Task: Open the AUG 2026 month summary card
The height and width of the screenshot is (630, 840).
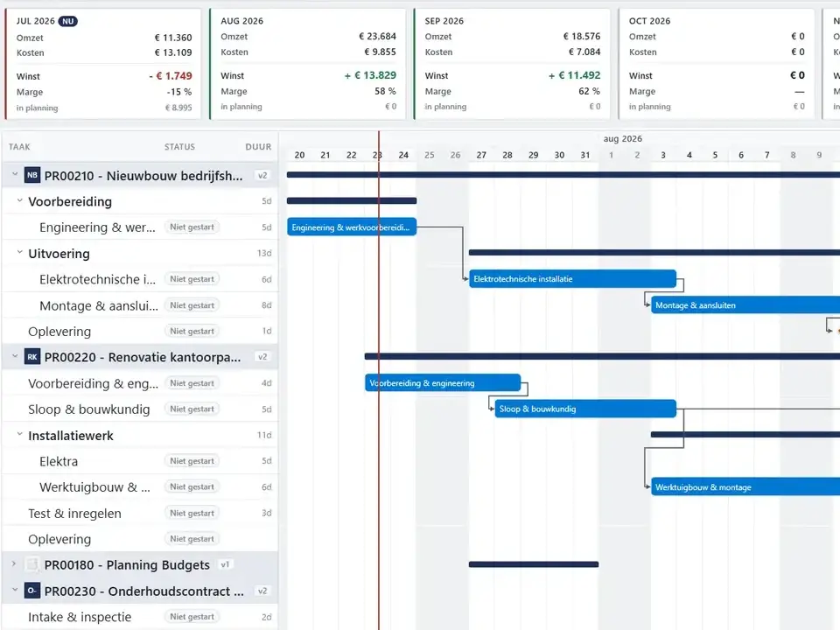Action: click(x=307, y=64)
